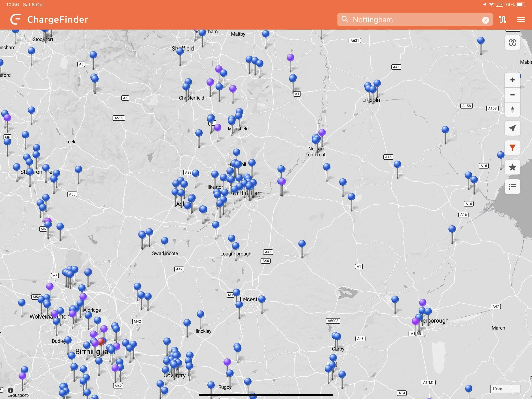Screen dimensions: 532x399
Task: Tap the A631 road marker
Action: click(x=355, y=41)
